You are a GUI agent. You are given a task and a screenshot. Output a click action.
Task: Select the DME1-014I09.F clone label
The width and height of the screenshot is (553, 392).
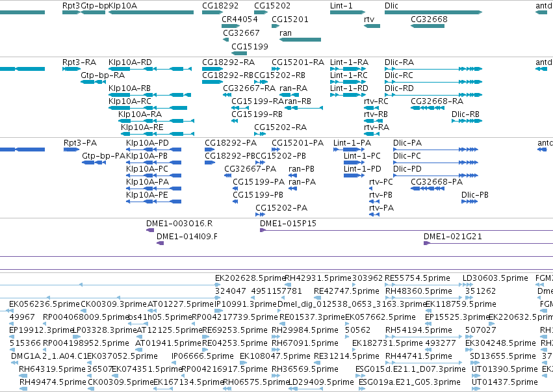click(x=187, y=237)
